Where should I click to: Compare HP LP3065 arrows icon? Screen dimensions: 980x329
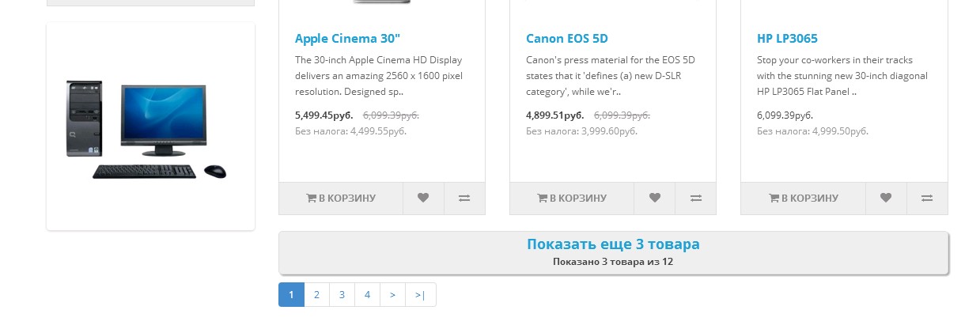pos(927,199)
